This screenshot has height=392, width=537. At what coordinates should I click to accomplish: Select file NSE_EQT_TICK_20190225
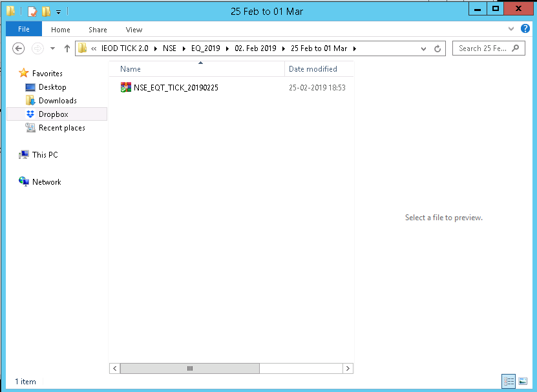(x=176, y=88)
